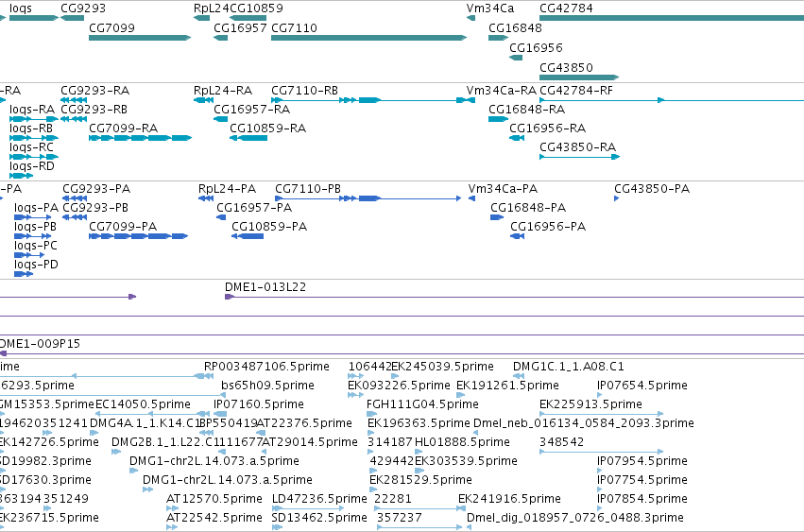Screen dimensions: 804x532
Task: Select the CG9293 gene label
Action: tap(83, 9)
